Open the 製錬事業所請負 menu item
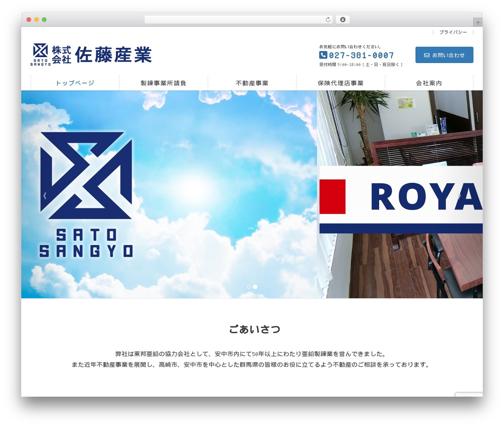Screen dimensions: 504x427 pyautogui.click(x=163, y=83)
